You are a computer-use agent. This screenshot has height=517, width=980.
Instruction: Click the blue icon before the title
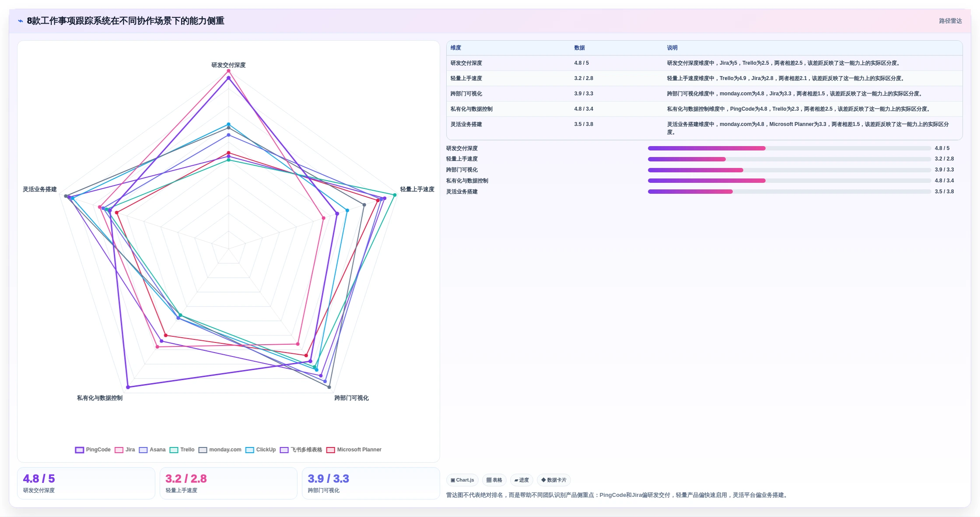pos(21,21)
